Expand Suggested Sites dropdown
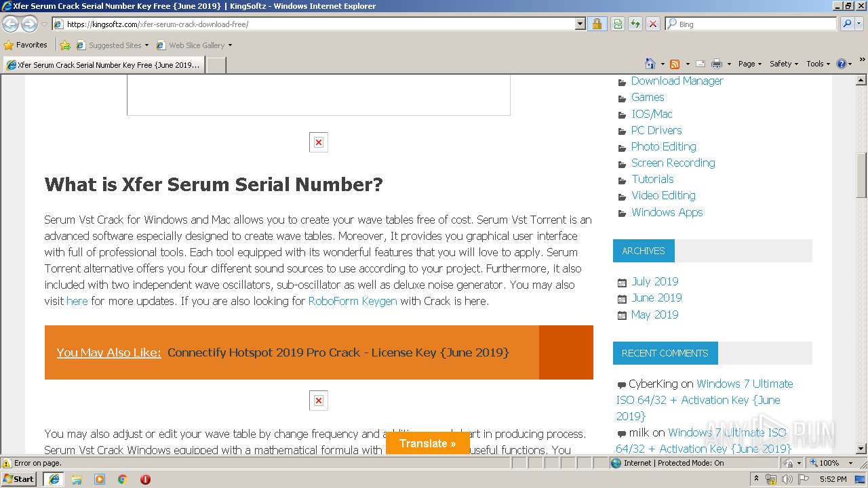The width and height of the screenshot is (868, 488). tap(146, 45)
